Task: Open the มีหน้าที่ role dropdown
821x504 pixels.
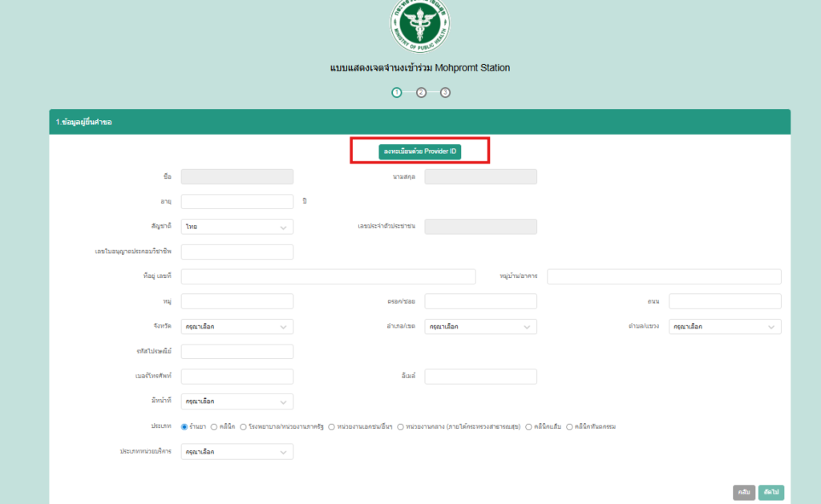Action: pyautogui.click(x=237, y=401)
